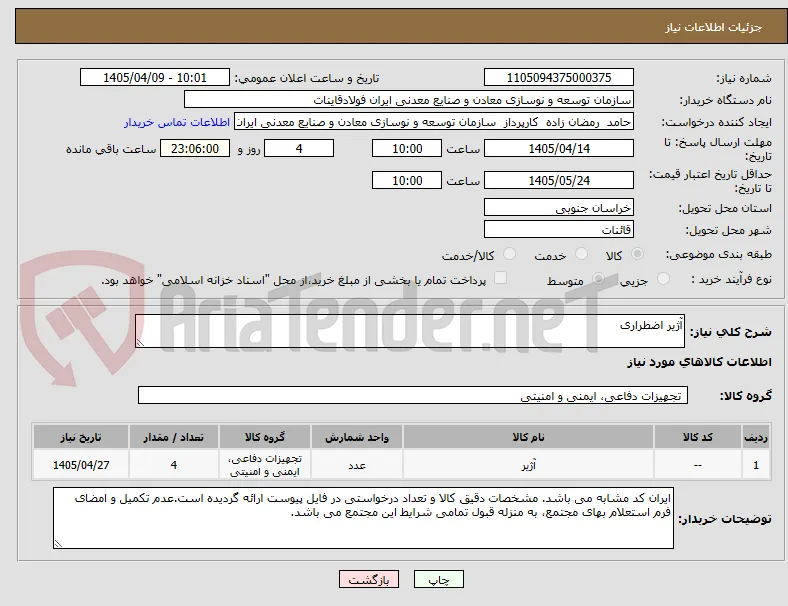Image resolution: width=788 pixels, height=606 pixels.
Task: Click the اطلاعات کالاهای مورد نیاز heading
Action: [x=699, y=362]
